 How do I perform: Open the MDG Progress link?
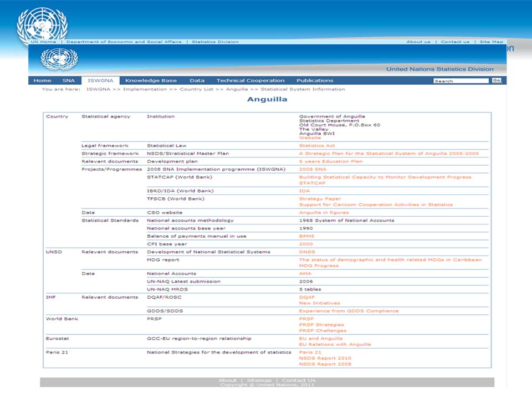tap(319, 265)
